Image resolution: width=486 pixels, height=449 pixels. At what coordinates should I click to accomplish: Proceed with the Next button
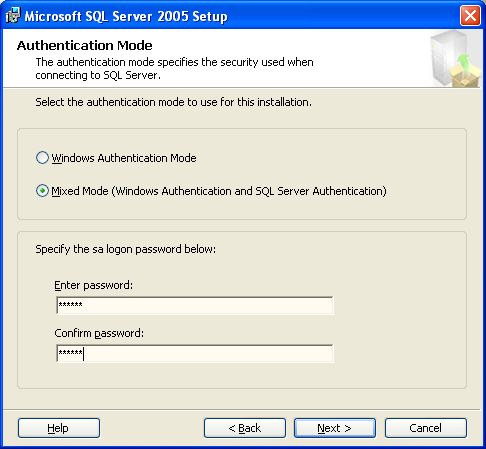point(335,428)
